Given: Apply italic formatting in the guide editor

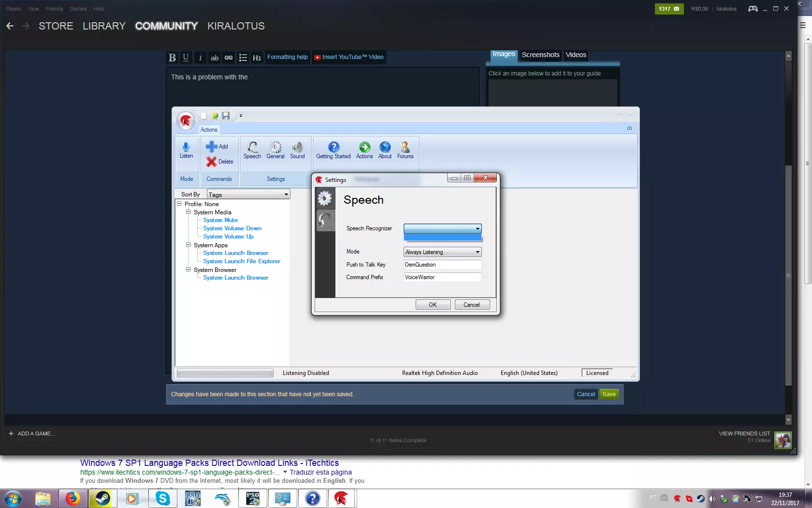Looking at the screenshot, I should pos(200,58).
